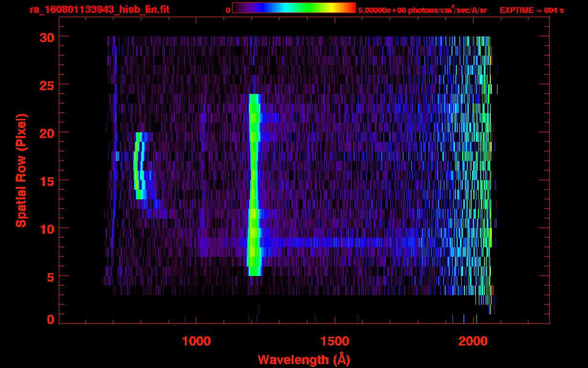Click the bright vertical emission line near 1216 Å
The width and height of the screenshot is (588, 368).
pos(254,184)
